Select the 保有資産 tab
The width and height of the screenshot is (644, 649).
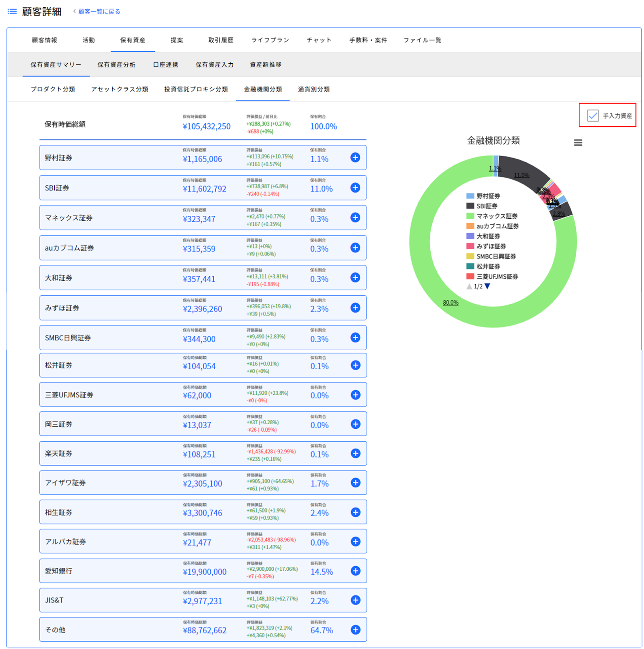[x=133, y=40]
